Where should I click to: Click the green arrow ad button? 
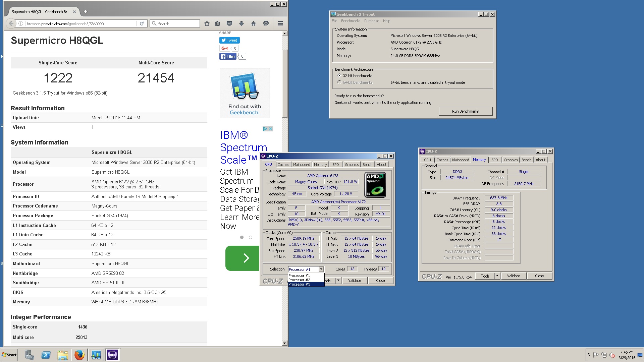tap(242, 258)
